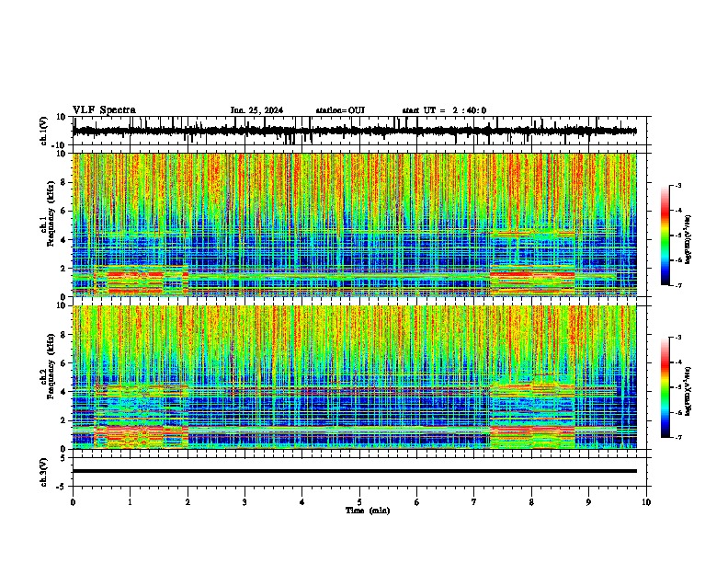Click the '-3' label on ch.2 color bar
The height and width of the screenshot is (563, 728).
point(677,338)
